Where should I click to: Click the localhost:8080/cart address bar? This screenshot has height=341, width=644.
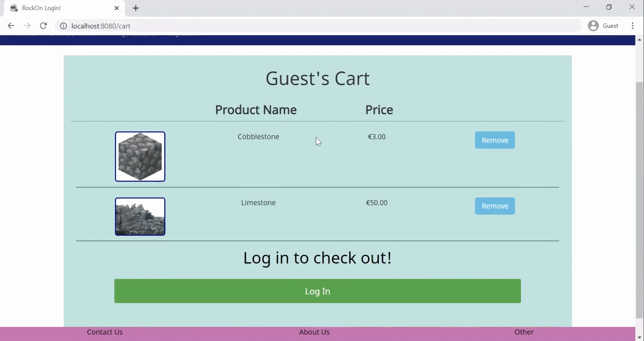(319, 26)
